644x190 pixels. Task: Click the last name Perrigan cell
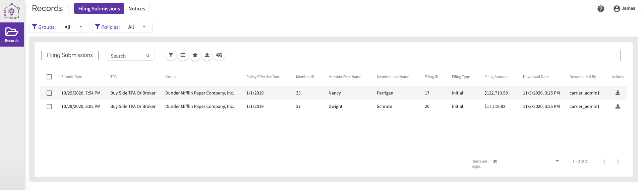(x=385, y=93)
